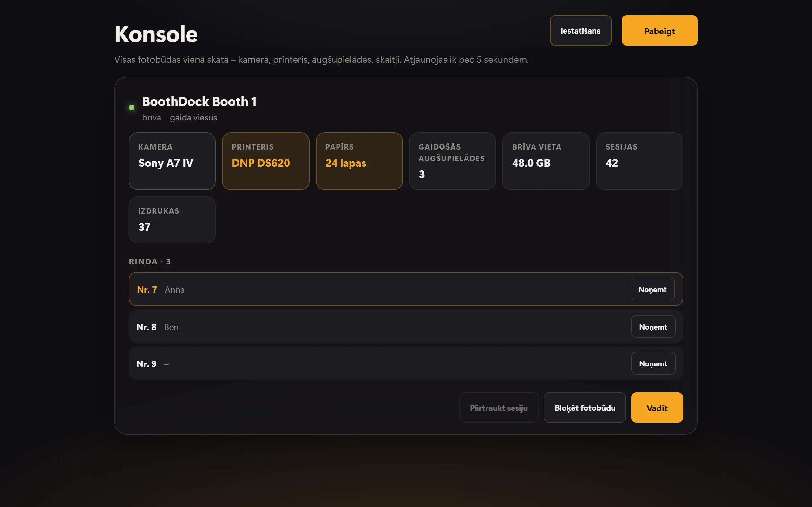Select the Printeris DNP DS620 card

[266, 161]
